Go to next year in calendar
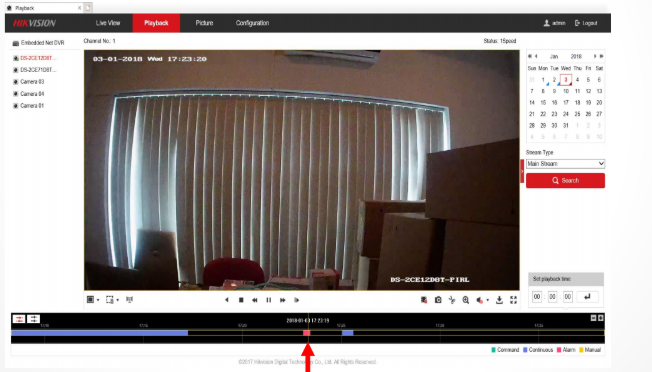 click(x=601, y=56)
